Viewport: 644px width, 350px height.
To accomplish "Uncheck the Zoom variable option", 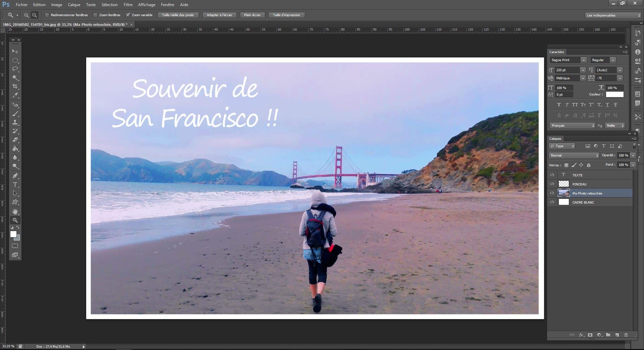I will [128, 15].
